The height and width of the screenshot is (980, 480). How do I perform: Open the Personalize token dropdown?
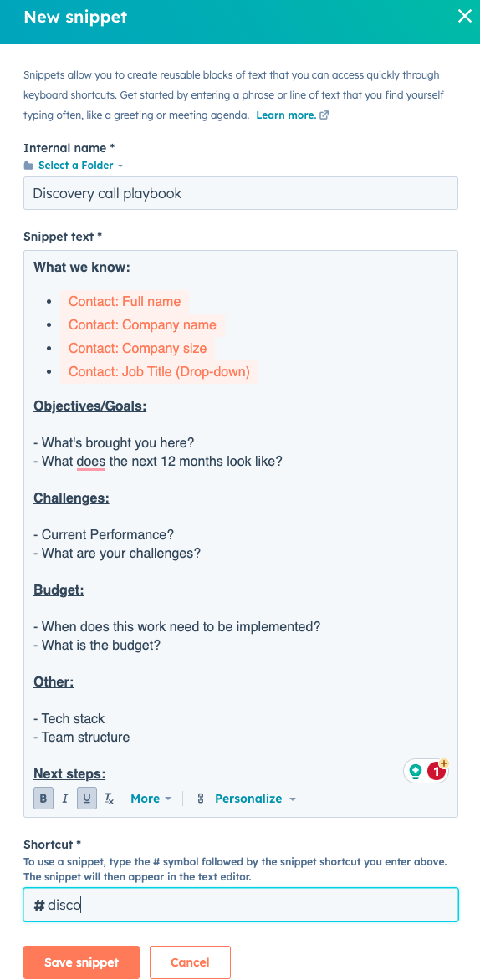255,799
